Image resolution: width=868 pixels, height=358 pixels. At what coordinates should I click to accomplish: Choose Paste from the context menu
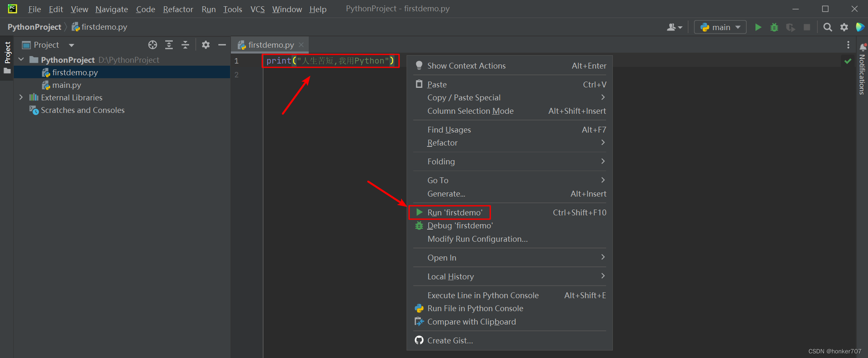510,84
